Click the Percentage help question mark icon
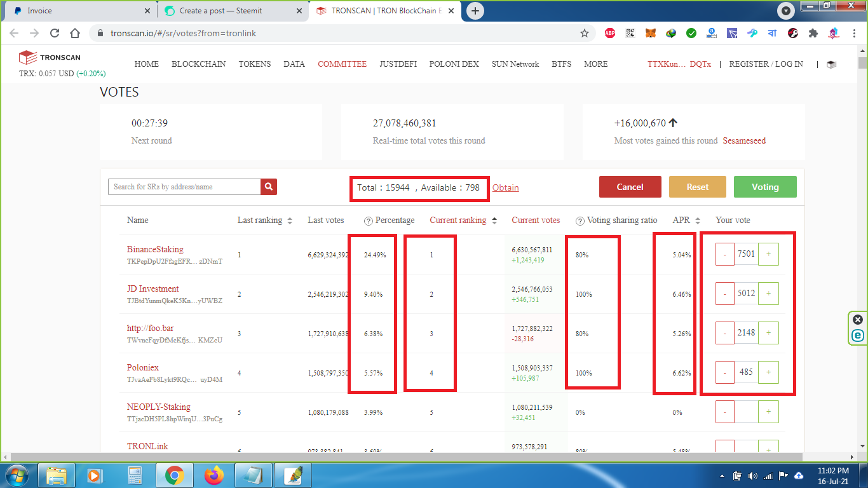This screenshot has height=488, width=868. [368, 220]
